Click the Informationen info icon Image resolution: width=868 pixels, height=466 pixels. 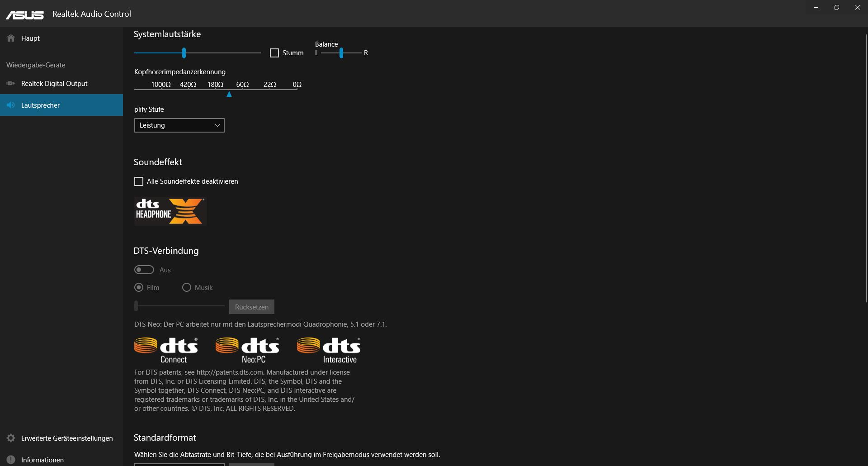[x=11, y=460]
